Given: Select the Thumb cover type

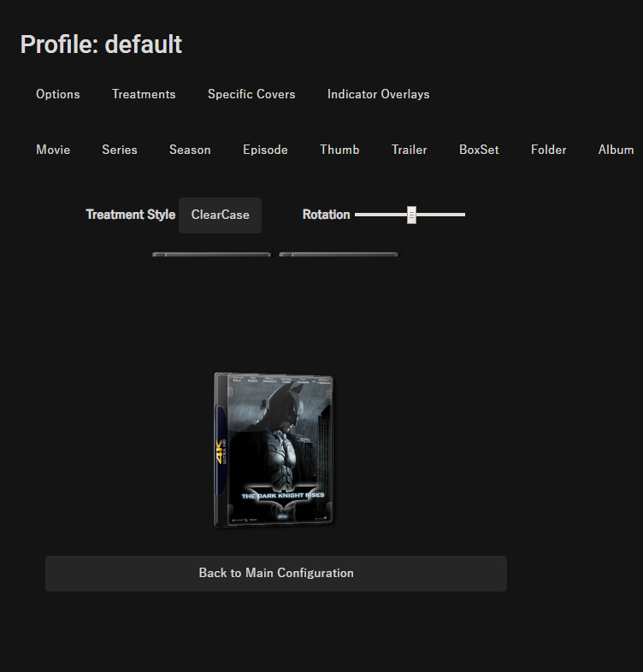Looking at the screenshot, I should (339, 150).
